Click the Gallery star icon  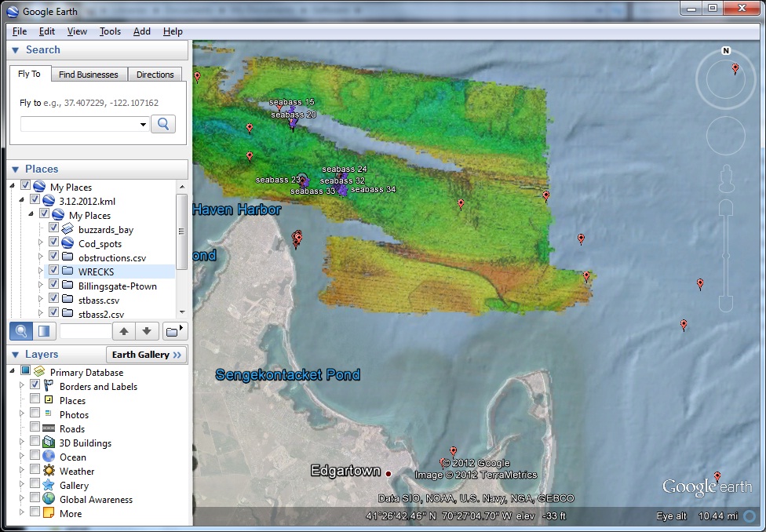click(x=49, y=485)
